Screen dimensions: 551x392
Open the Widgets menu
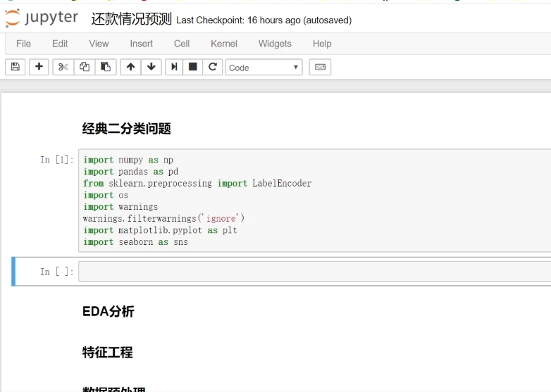click(x=275, y=44)
